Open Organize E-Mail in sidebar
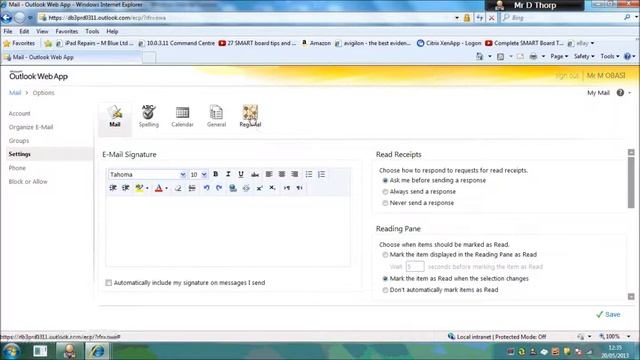 tap(31, 127)
